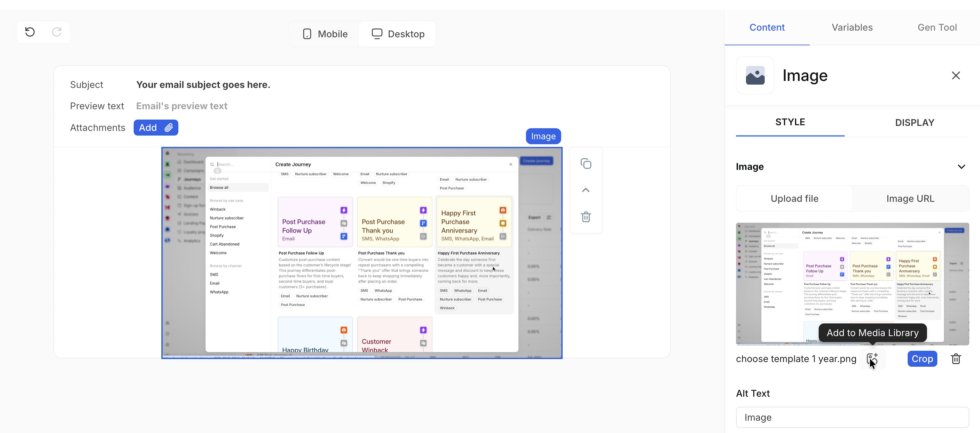Click the undo arrow icon

(x=30, y=32)
